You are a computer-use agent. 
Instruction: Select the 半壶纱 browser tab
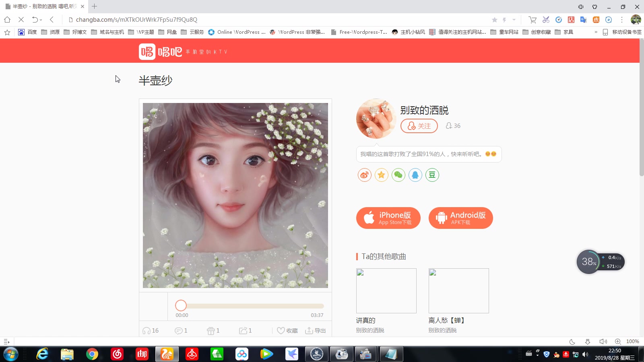click(x=43, y=6)
